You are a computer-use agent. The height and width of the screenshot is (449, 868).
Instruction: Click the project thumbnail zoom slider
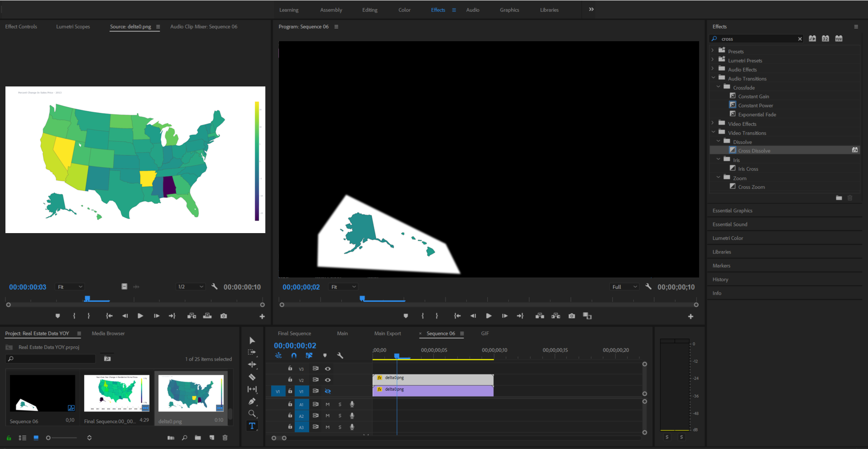(x=49, y=438)
